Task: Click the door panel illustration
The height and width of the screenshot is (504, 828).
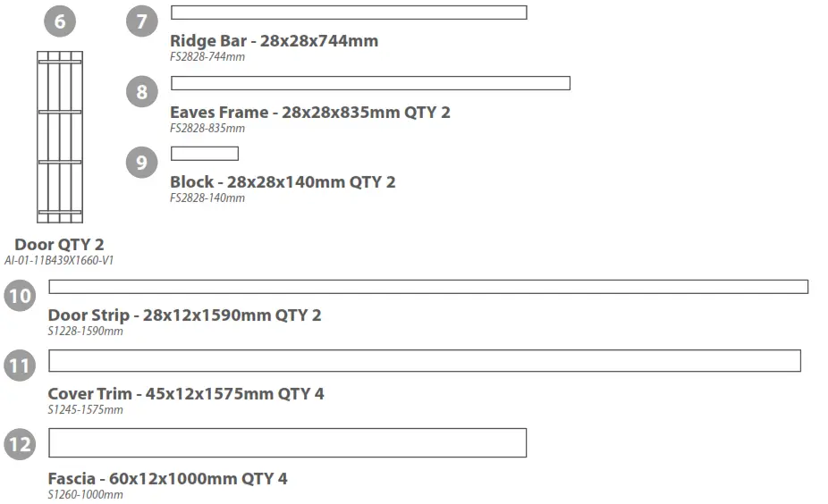Action: pyautogui.click(x=60, y=137)
